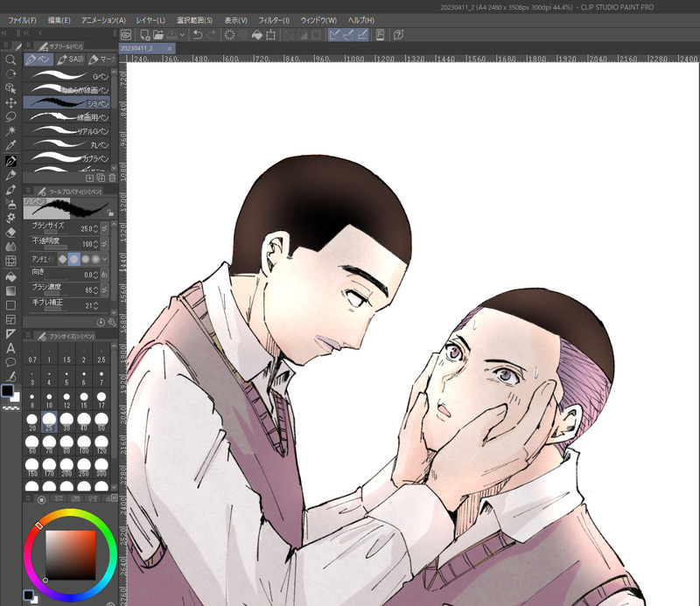Screen dimensions: 700x606
Task: Open the CLIP STUDIO support help icon
Action: click(399, 35)
